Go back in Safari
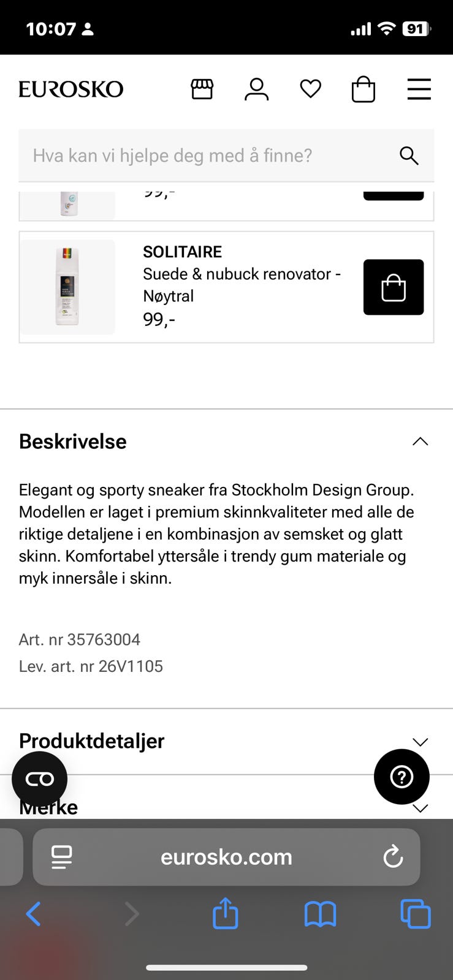Image resolution: width=453 pixels, height=980 pixels. coord(34,914)
